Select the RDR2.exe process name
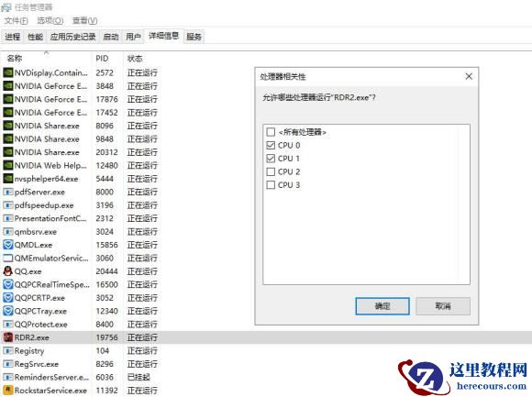The image size is (532, 397). [x=32, y=337]
